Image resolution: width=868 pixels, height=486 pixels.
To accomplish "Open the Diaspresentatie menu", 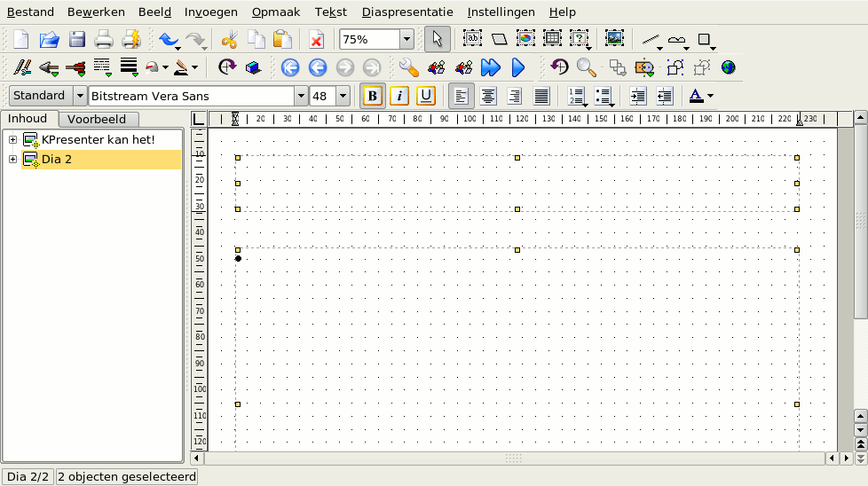I will pyautogui.click(x=407, y=12).
